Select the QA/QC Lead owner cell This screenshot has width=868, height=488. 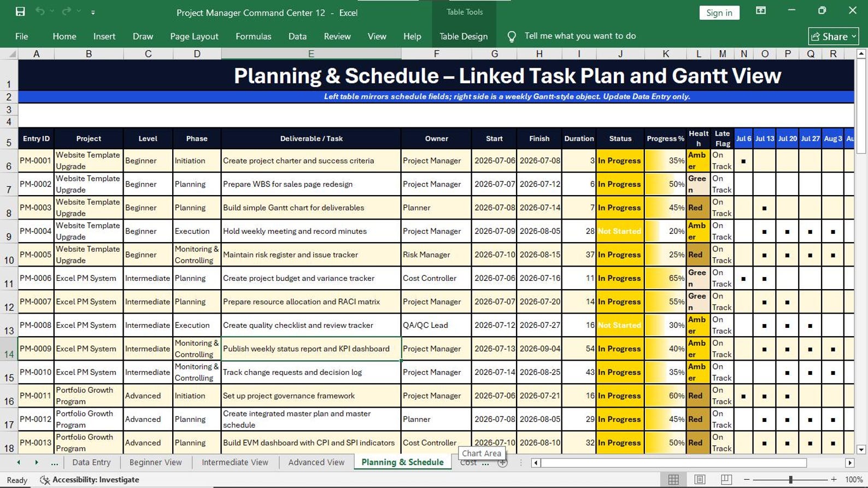point(436,325)
